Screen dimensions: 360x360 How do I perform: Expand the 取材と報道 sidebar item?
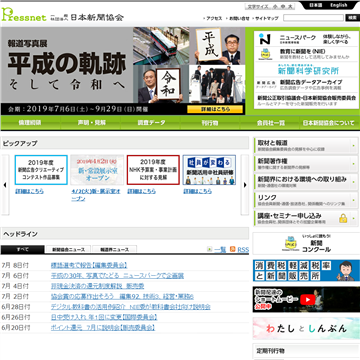(306, 145)
